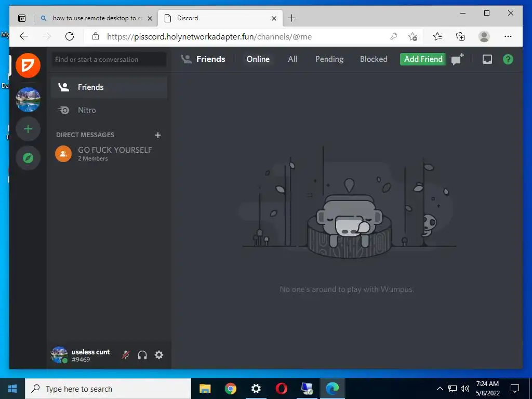This screenshot has height=399, width=532.
Task: Switch to the Blocked tab
Action: [374, 59]
